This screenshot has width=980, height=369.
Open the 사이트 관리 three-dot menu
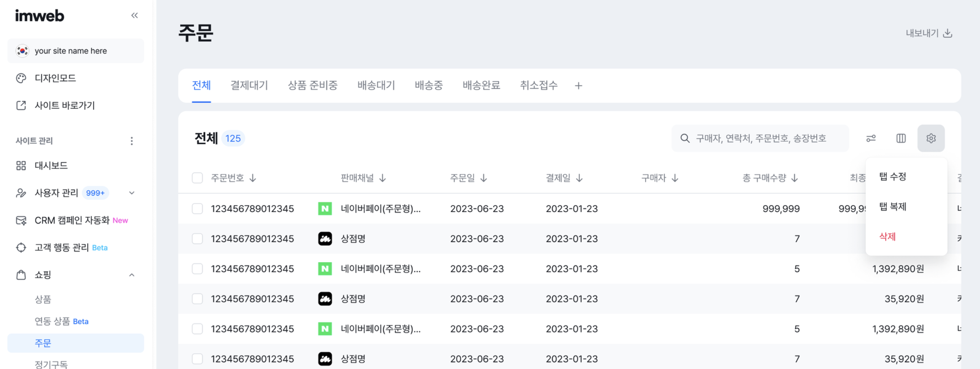[x=132, y=141]
